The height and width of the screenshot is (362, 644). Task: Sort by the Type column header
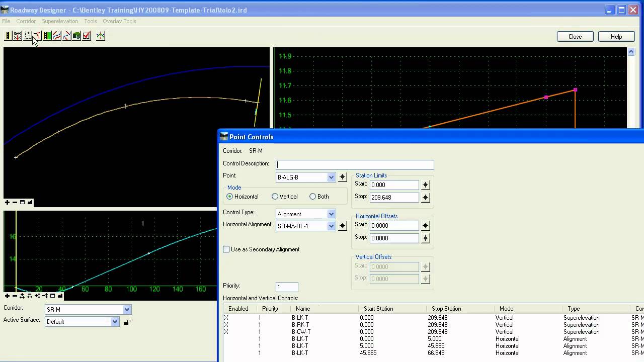(596, 309)
